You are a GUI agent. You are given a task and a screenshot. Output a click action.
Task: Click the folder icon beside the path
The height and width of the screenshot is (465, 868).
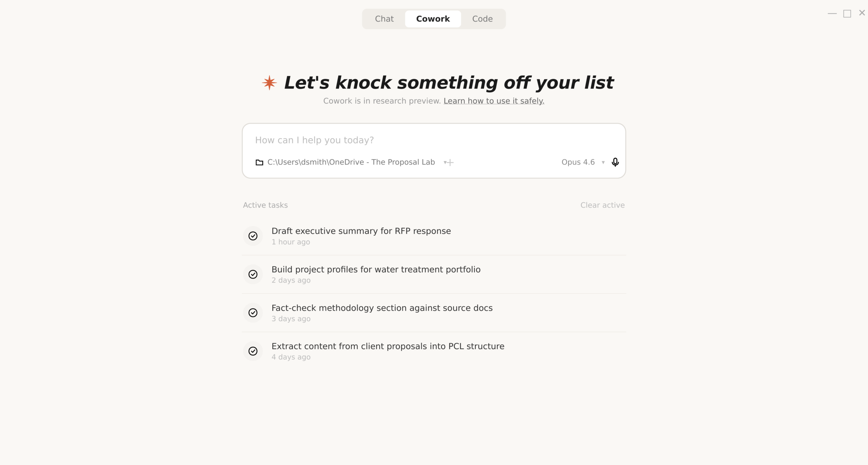tap(259, 162)
